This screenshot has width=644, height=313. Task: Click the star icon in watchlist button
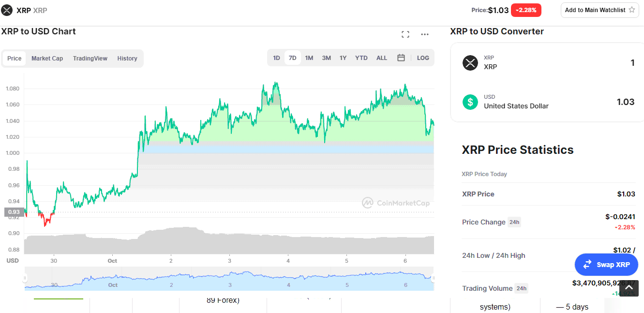[x=632, y=10]
